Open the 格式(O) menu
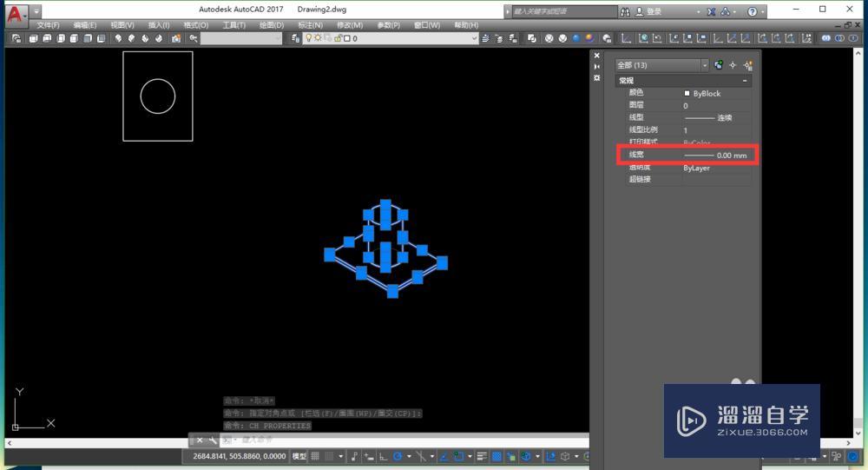868x470 pixels. (196, 25)
